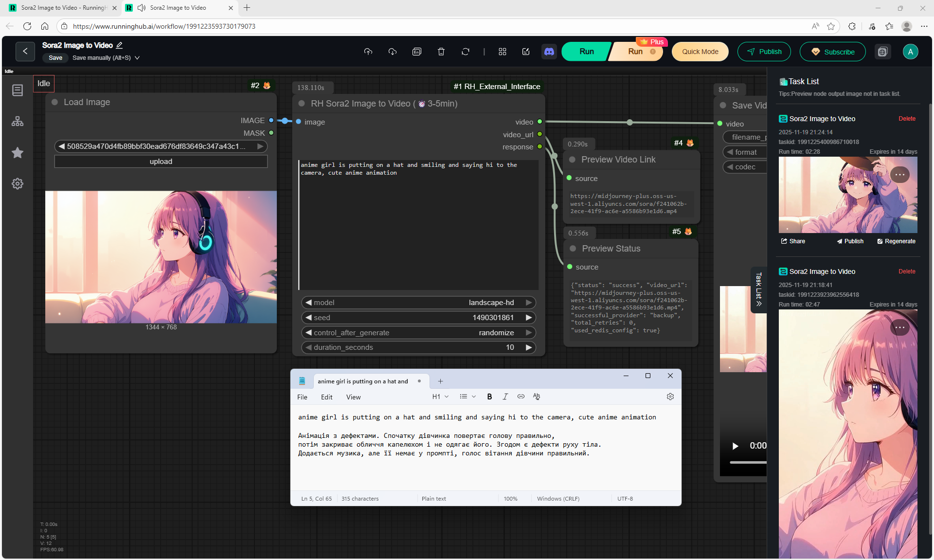Expand Save manually dropdown chevron
The height and width of the screenshot is (560, 934).
(137, 58)
